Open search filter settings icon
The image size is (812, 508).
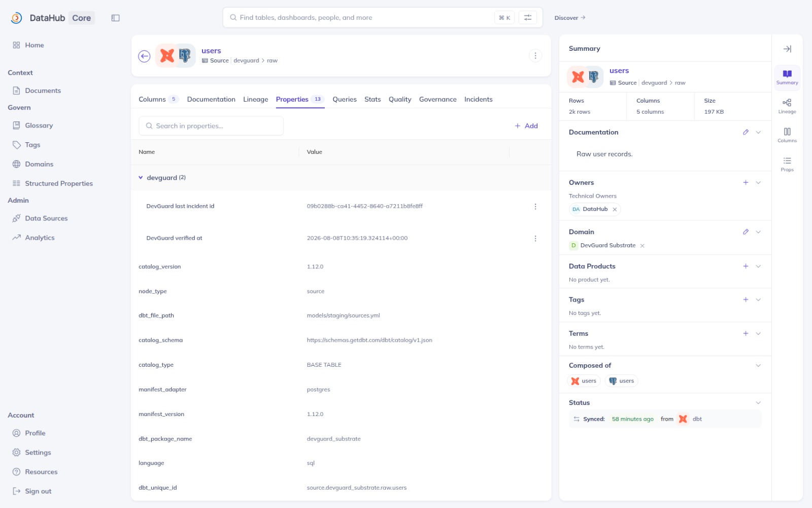pyautogui.click(x=528, y=18)
